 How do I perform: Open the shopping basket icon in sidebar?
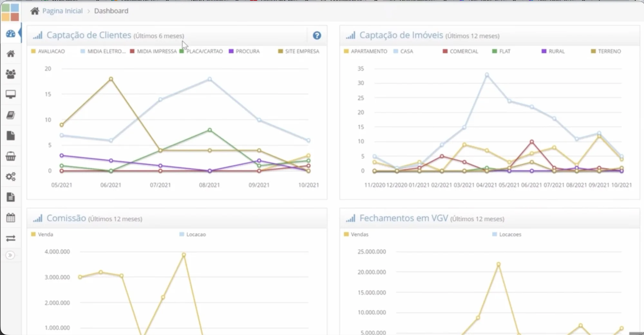coord(11,156)
